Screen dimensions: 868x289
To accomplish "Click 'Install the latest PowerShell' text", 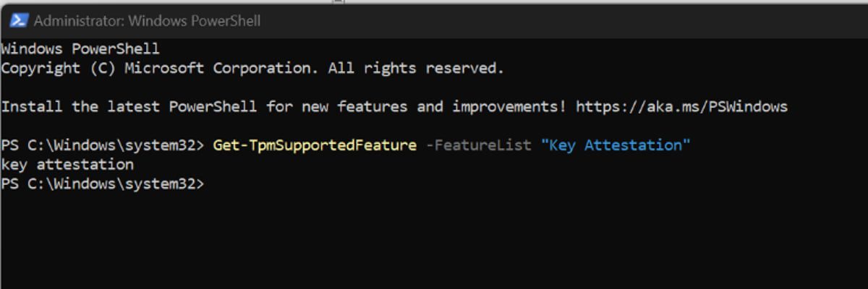I will (x=129, y=107).
